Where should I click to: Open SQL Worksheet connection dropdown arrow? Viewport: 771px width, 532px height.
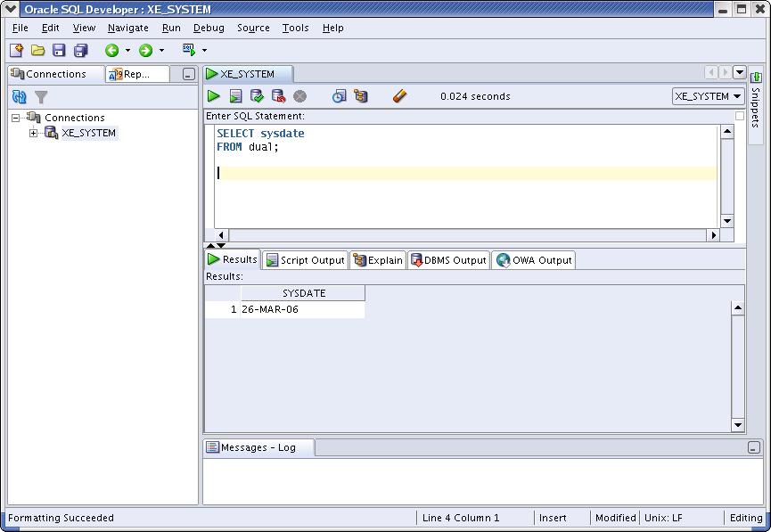(x=204, y=50)
